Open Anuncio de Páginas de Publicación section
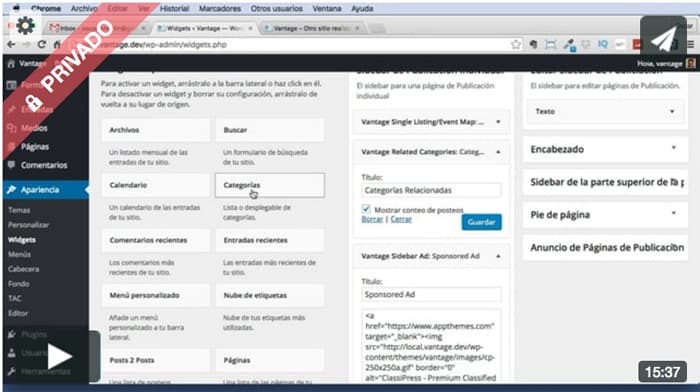This screenshot has height=392, width=700. 605,248
